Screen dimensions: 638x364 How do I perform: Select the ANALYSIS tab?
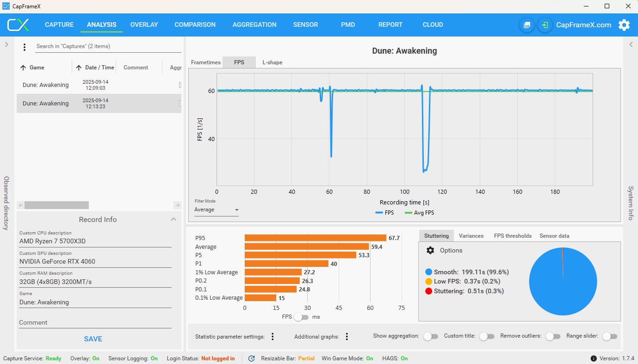click(102, 25)
